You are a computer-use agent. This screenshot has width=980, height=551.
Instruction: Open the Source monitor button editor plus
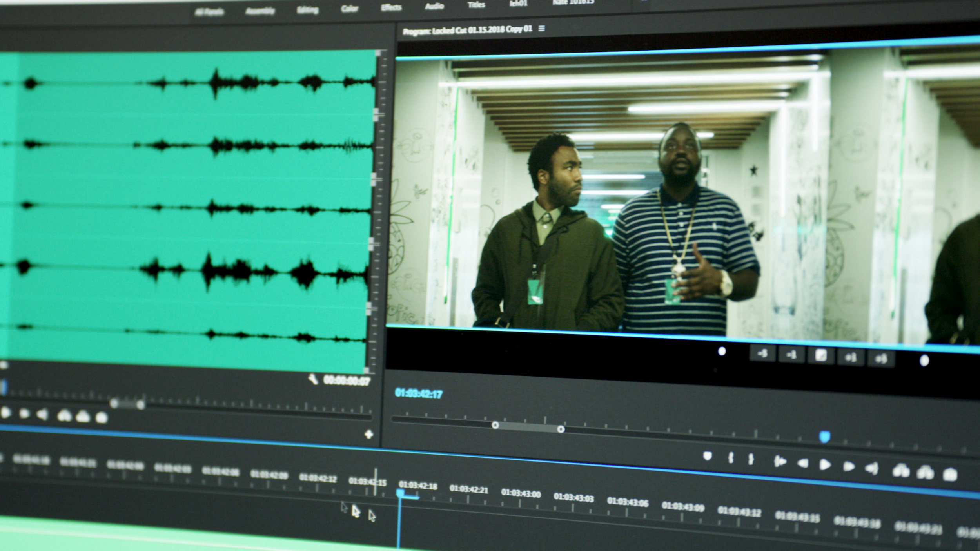click(368, 434)
